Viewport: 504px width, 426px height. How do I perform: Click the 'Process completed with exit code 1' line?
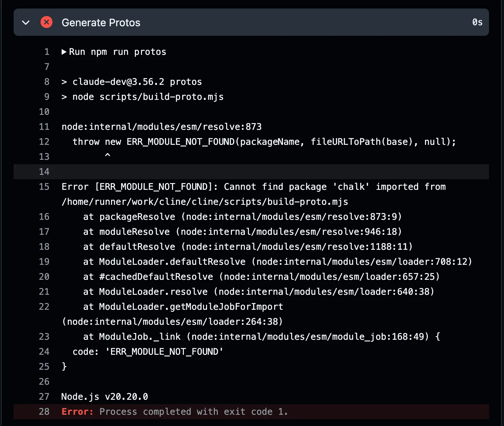(193, 412)
